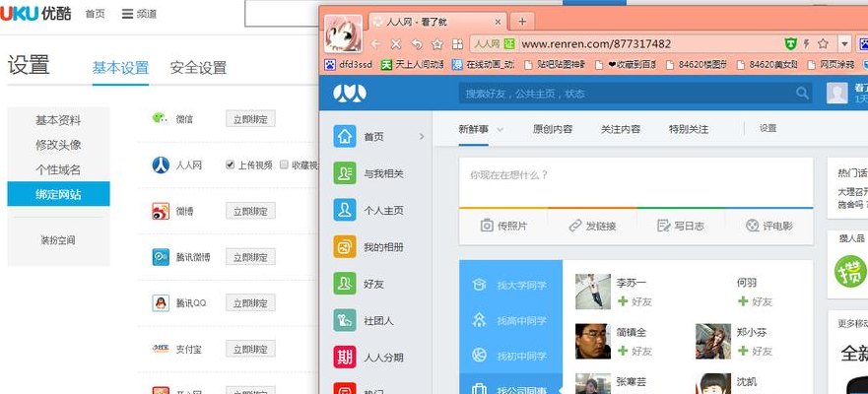This screenshot has height=394, width=868.
Task: Open the address bar dropdown arrow
Action: tap(844, 43)
